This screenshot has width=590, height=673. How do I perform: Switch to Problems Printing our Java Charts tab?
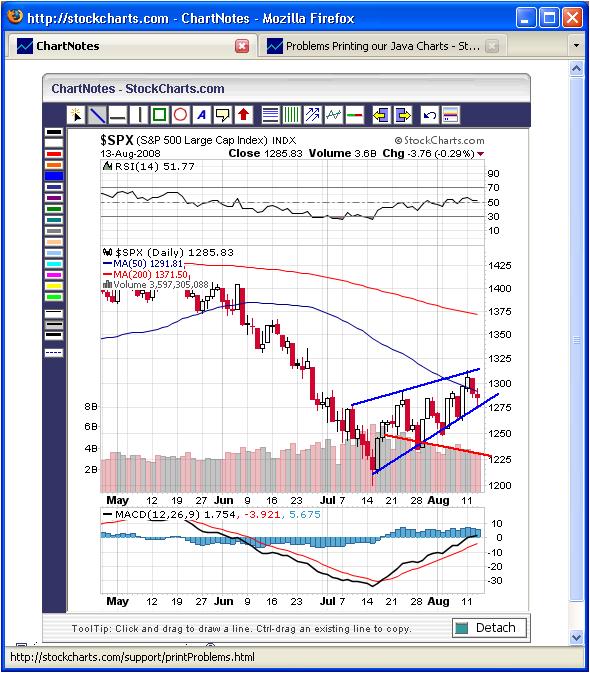(x=383, y=46)
